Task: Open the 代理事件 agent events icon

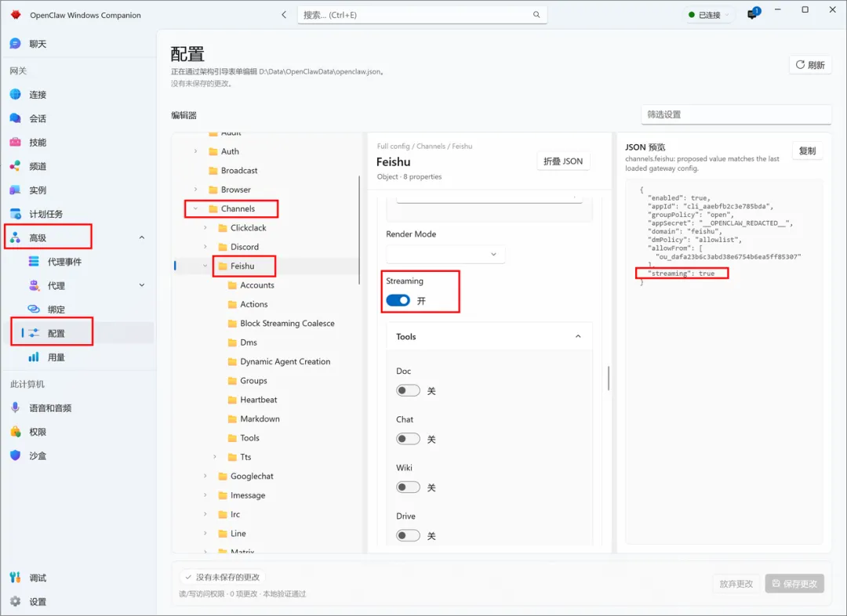Action: coord(34,261)
